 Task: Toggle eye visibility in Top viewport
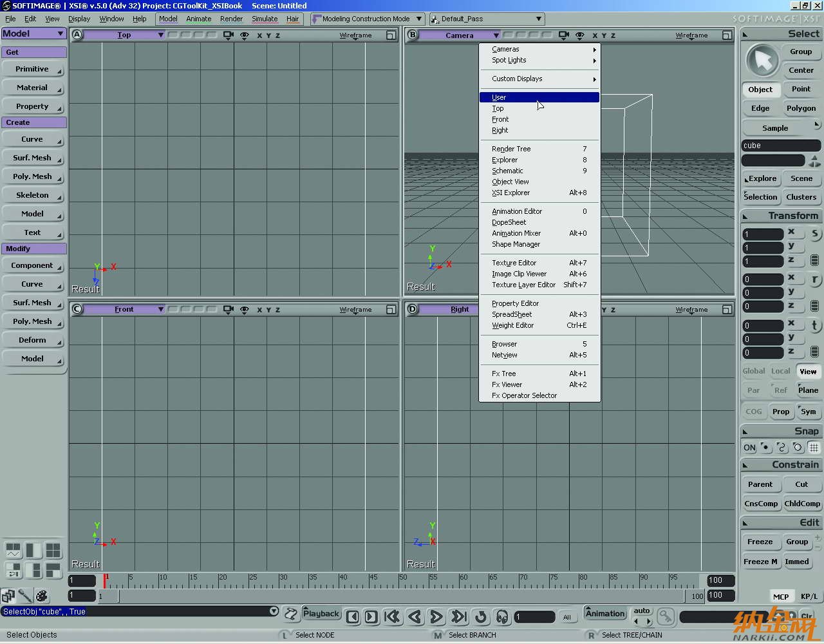pyautogui.click(x=245, y=35)
